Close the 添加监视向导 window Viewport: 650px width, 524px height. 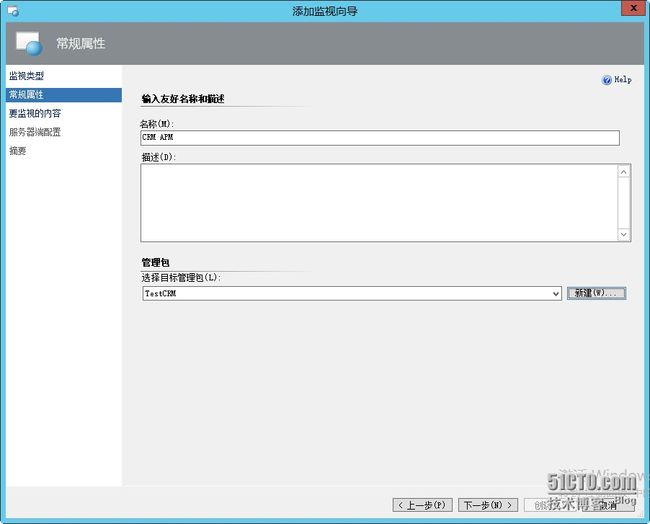pyautogui.click(x=633, y=8)
